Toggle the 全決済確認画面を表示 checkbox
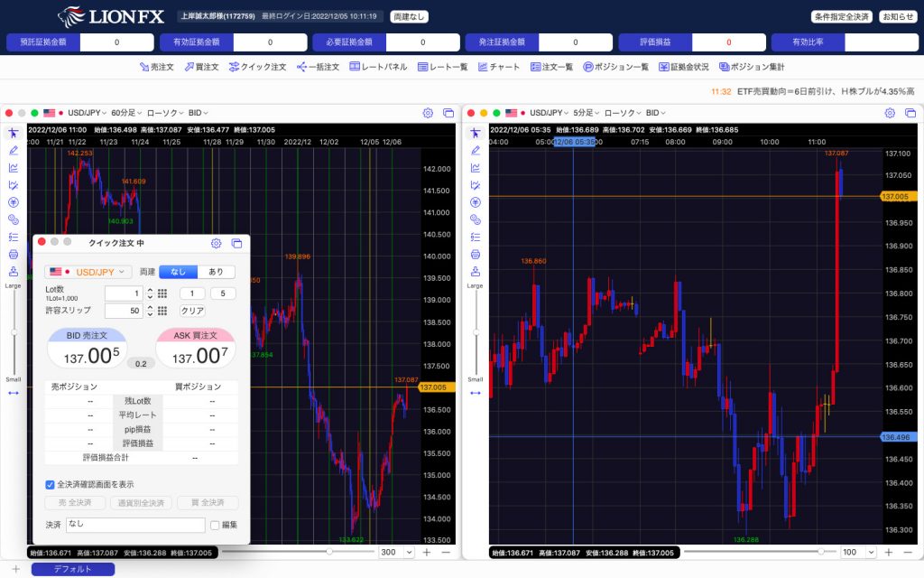Viewport: 924px width, 578px height. coord(51,485)
